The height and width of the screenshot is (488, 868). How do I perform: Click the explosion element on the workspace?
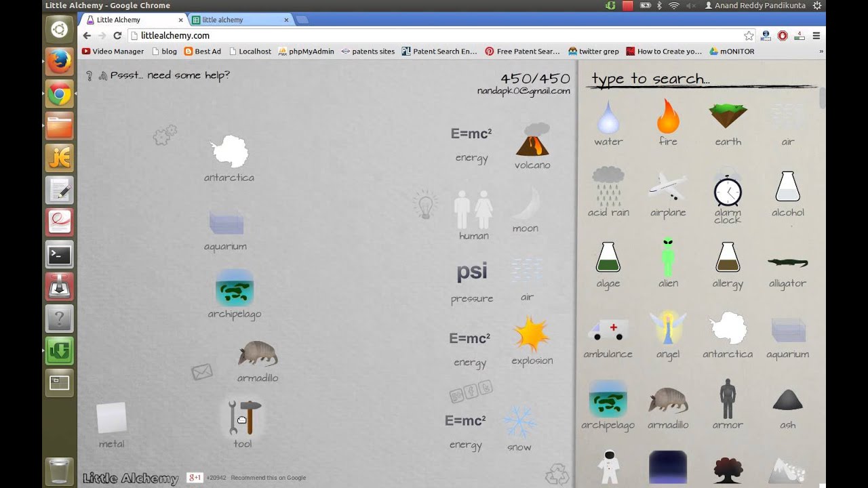pos(532,335)
